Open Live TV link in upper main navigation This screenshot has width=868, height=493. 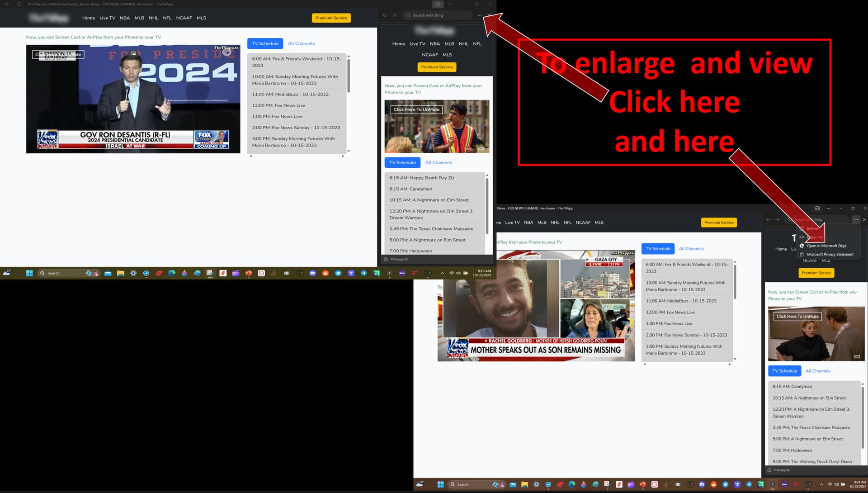pos(107,18)
